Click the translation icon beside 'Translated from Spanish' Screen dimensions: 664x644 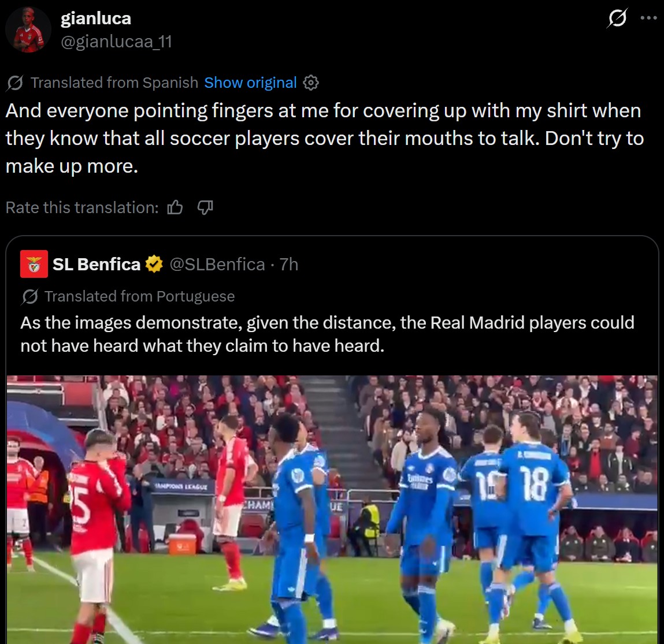(15, 83)
